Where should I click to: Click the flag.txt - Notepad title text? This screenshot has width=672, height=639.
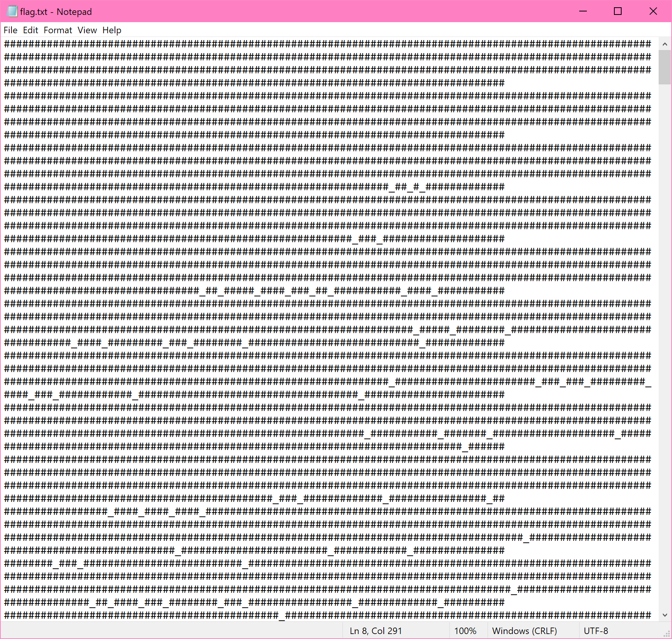56,12
